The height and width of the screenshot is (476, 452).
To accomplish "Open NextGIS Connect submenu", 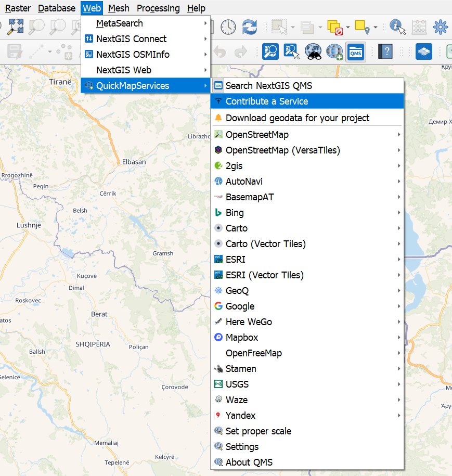I will coord(146,39).
